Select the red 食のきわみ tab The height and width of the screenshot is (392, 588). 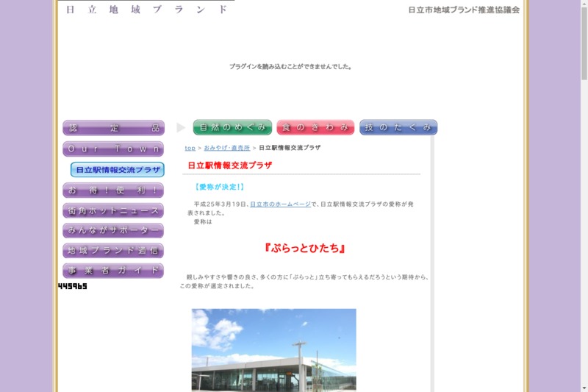click(315, 127)
